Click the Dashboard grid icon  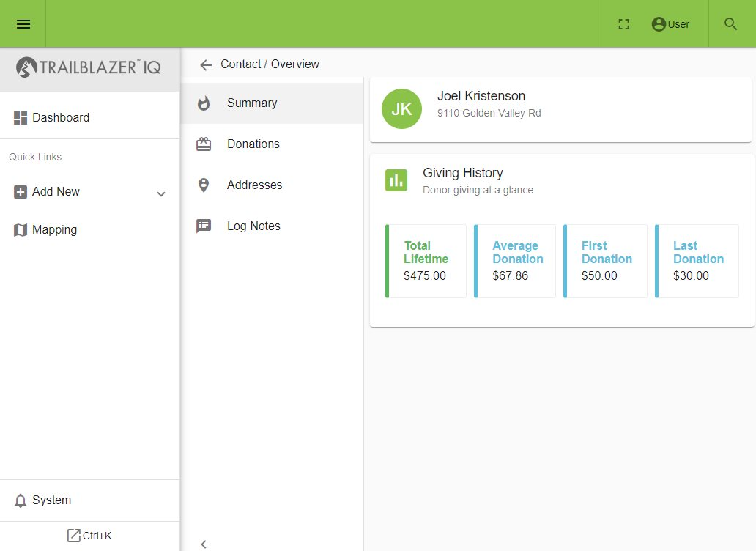tap(21, 118)
